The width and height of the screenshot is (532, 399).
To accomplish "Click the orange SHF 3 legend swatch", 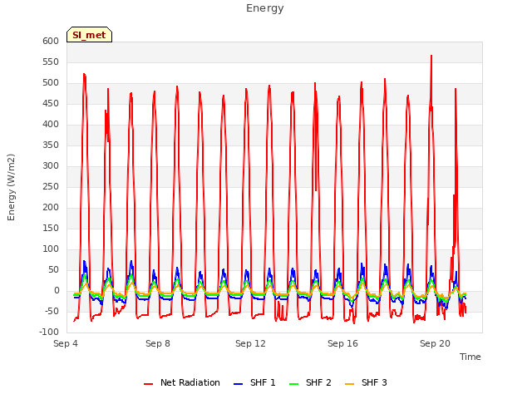I will tap(349, 384).
